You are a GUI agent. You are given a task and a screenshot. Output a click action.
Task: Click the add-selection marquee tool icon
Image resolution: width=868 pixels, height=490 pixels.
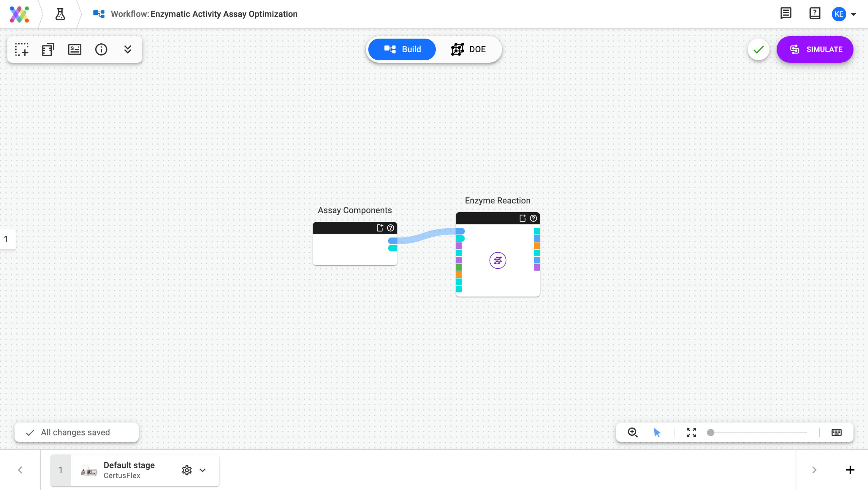[x=22, y=50]
